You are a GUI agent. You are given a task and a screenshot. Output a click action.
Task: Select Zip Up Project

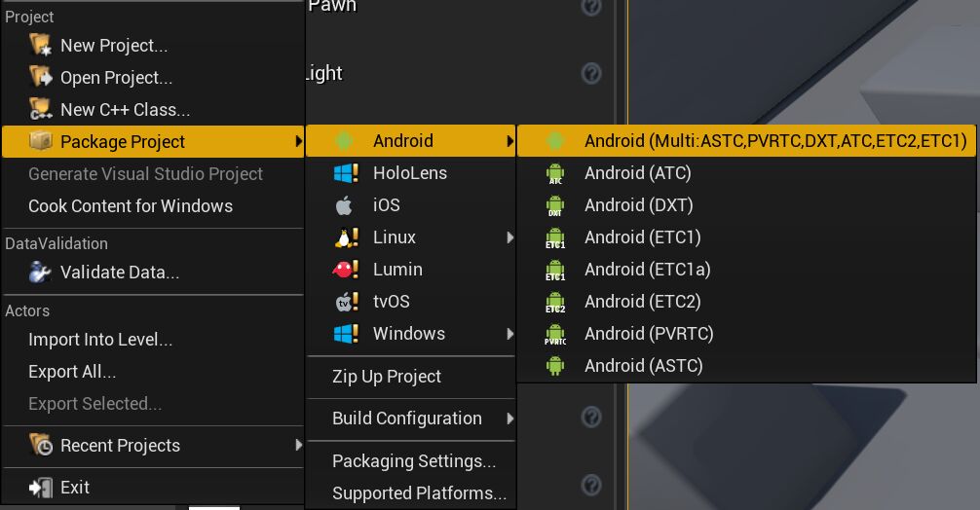(387, 377)
